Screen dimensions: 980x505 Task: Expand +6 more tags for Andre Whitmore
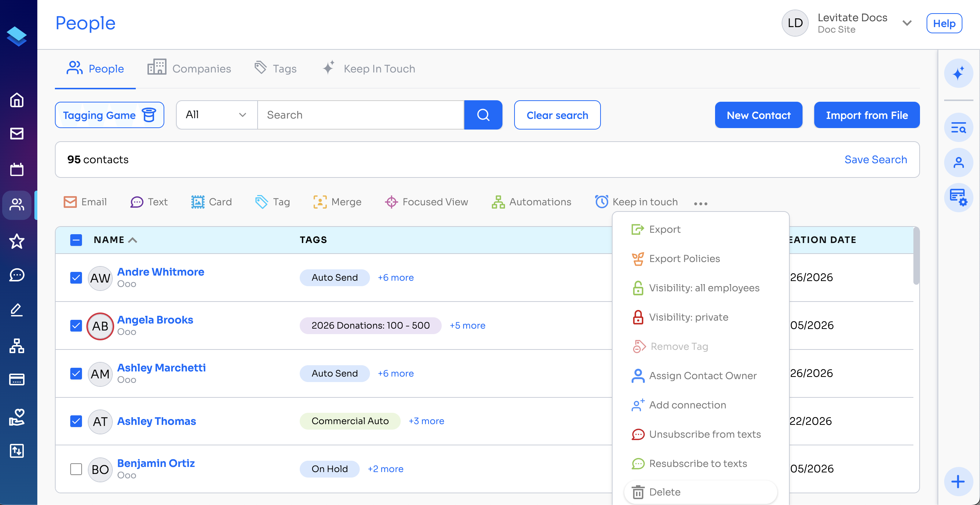pyautogui.click(x=396, y=278)
